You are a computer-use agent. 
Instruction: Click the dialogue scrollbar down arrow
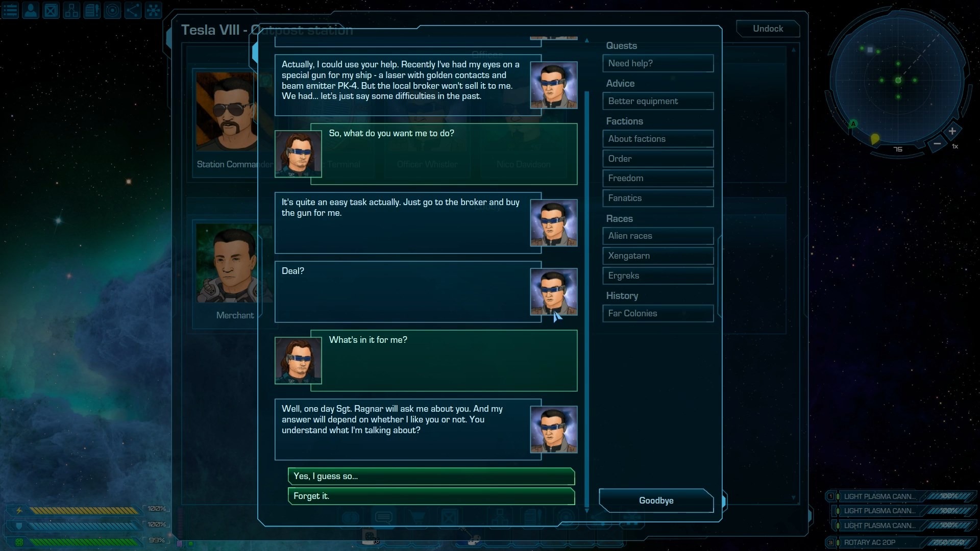pyautogui.click(x=586, y=510)
